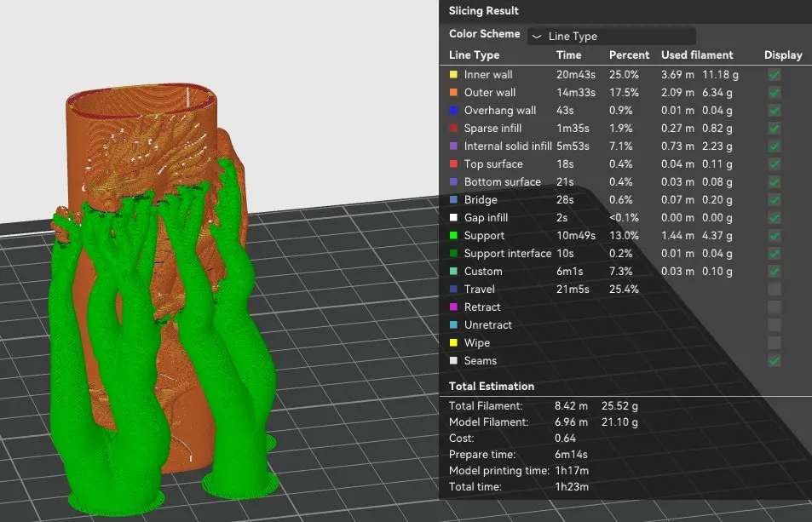This screenshot has height=522, width=812.
Task: Toggle Gap infill display checkbox
Action: click(775, 218)
